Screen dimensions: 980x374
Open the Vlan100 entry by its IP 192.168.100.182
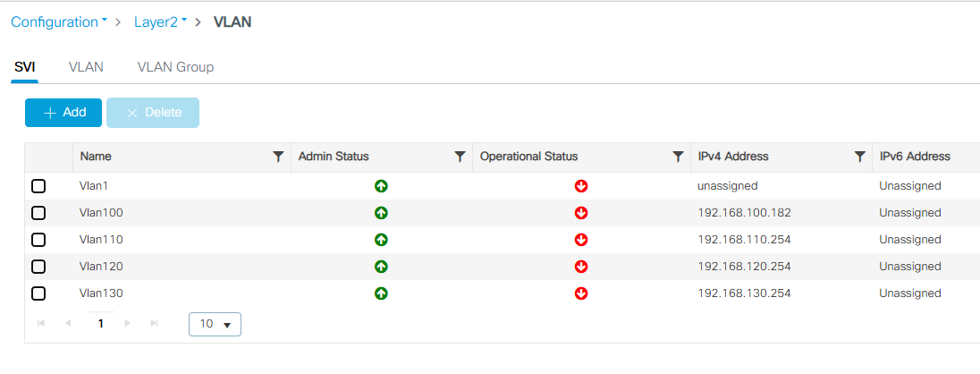tap(744, 213)
